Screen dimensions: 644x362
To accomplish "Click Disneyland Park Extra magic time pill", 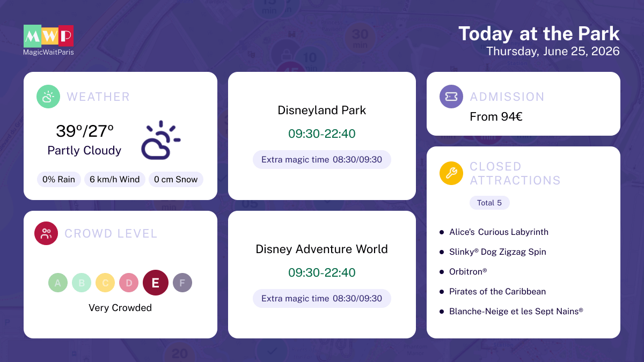I will coord(322,160).
